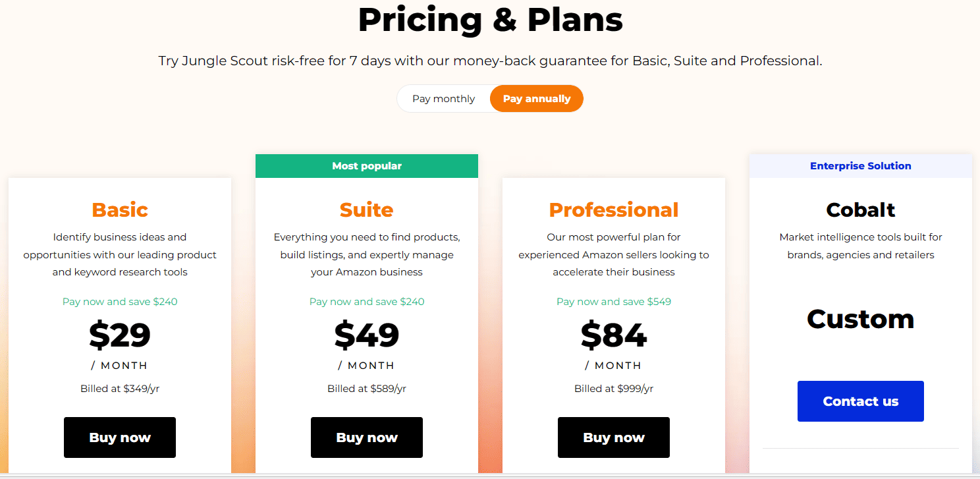The height and width of the screenshot is (479, 980).
Task: Click the $84 Professional price
Action: [x=613, y=335]
